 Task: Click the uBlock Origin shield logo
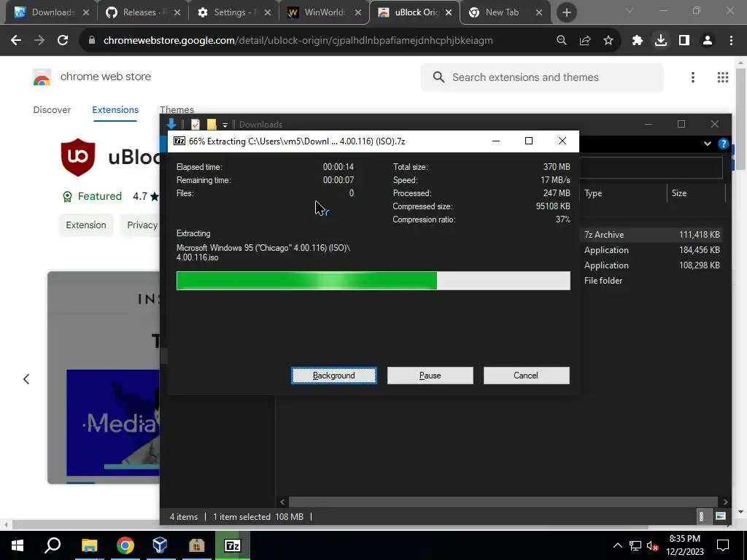(78, 157)
